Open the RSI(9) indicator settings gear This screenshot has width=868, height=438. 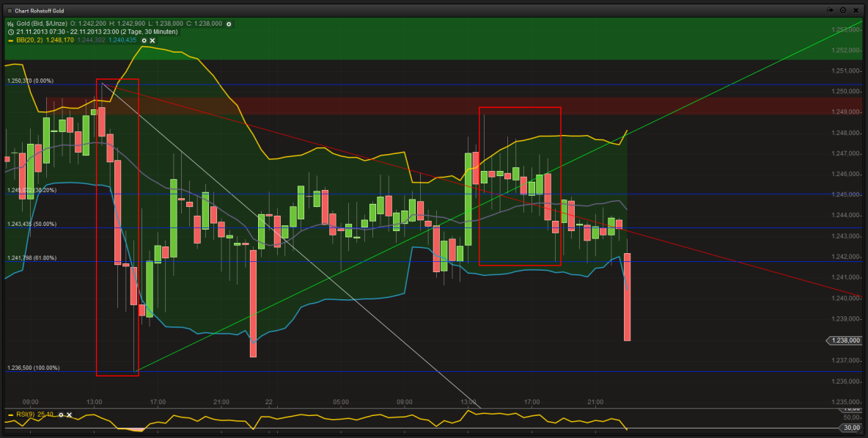pos(61,415)
